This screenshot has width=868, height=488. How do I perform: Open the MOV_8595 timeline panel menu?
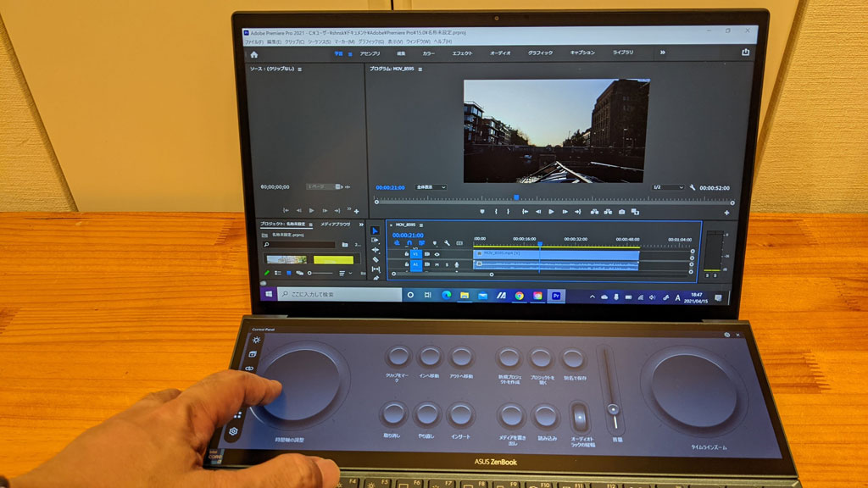(x=421, y=225)
